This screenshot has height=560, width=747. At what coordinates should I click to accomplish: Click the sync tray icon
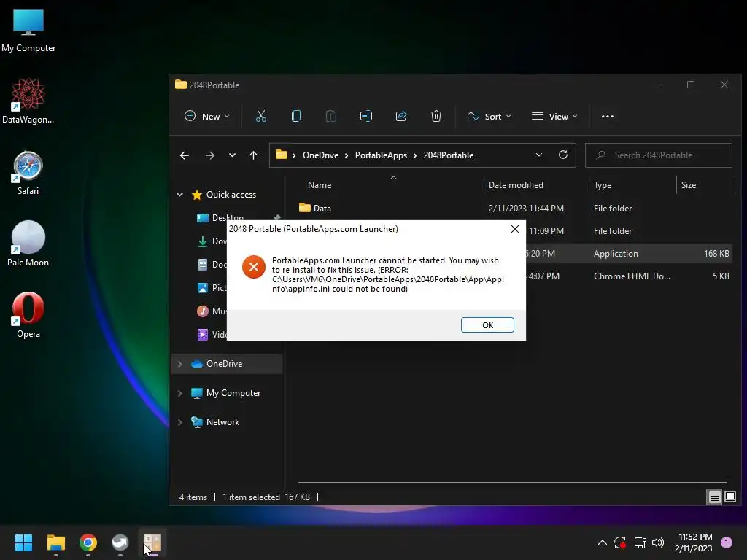[620, 542]
